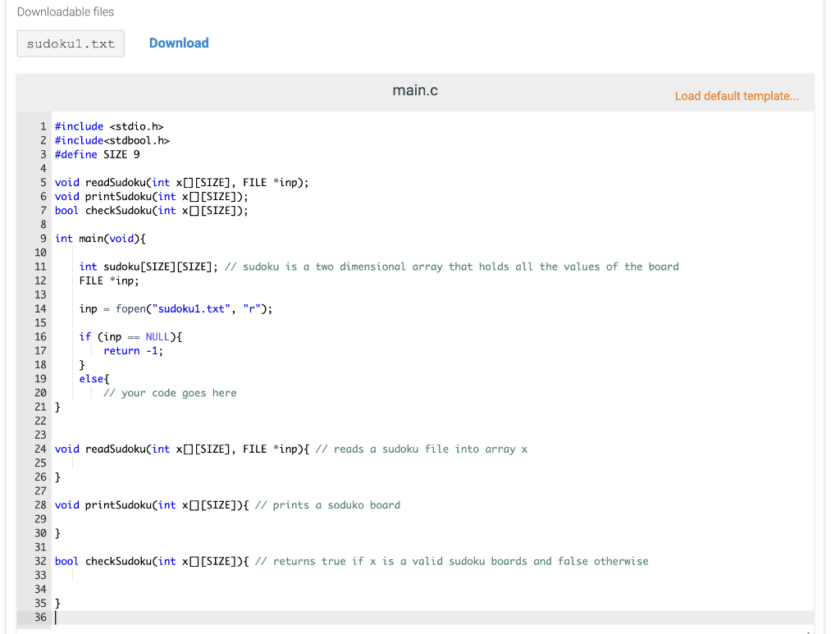Click blank line 33 inside checkSudoku body
This screenshot has height=634, width=840.
click(x=433, y=575)
